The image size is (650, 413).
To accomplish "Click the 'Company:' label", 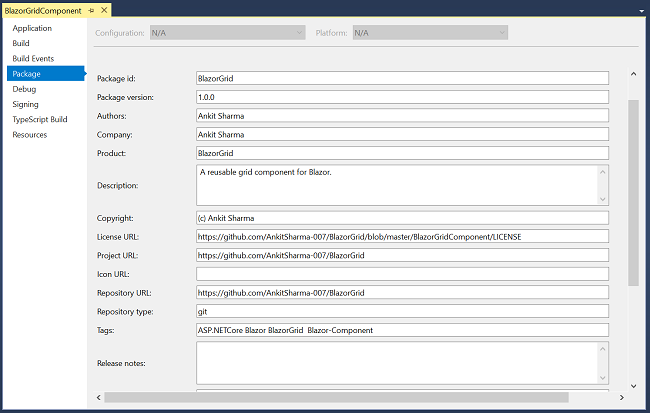I will coord(114,134).
